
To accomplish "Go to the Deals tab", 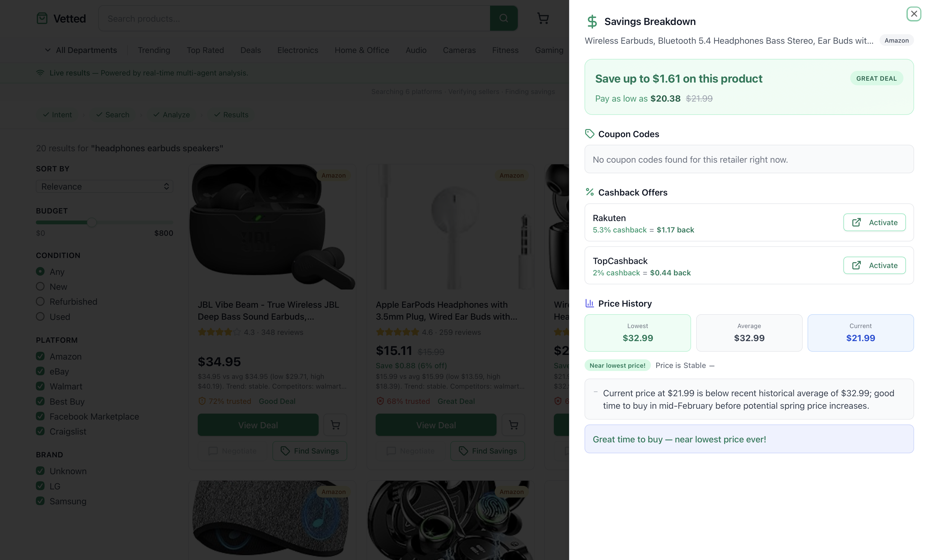I will tap(250, 50).
